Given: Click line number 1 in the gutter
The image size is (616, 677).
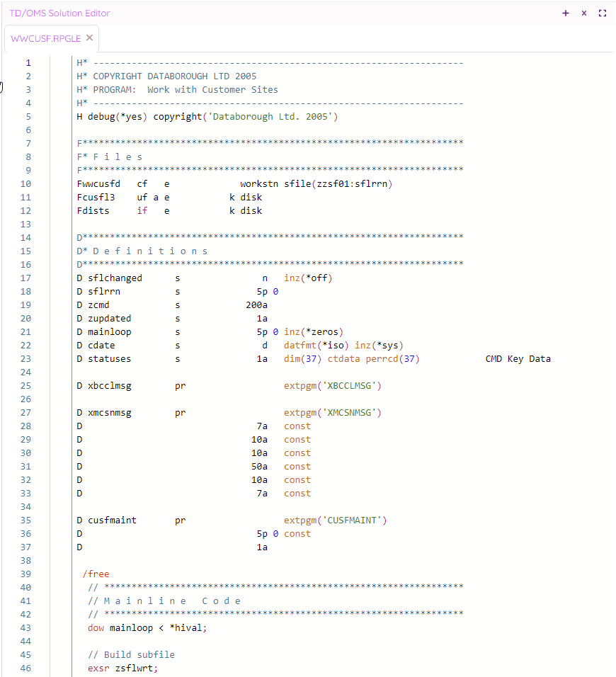Looking at the screenshot, I should pos(28,62).
